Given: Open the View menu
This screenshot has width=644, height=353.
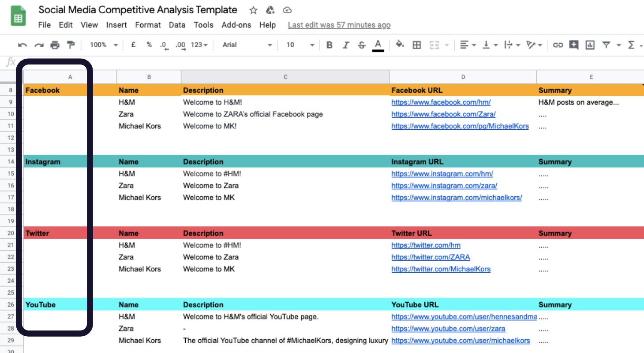Looking at the screenshot, I should click(89, 25).
